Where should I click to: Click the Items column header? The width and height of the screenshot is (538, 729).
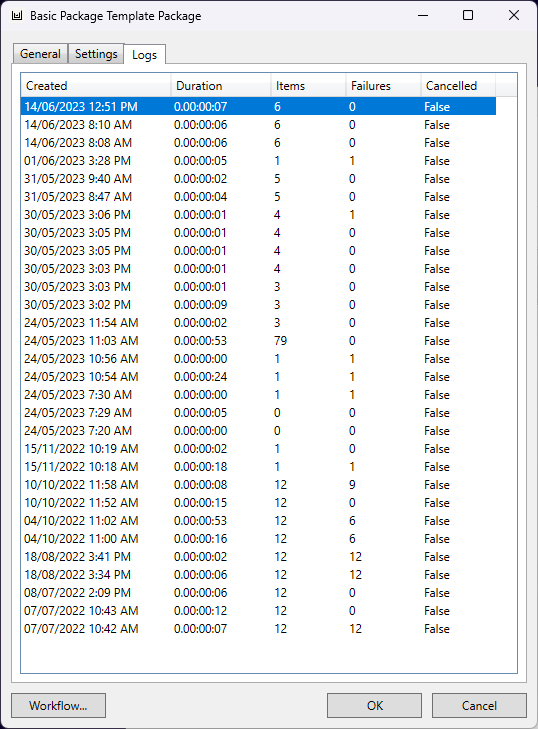point(308,86)
